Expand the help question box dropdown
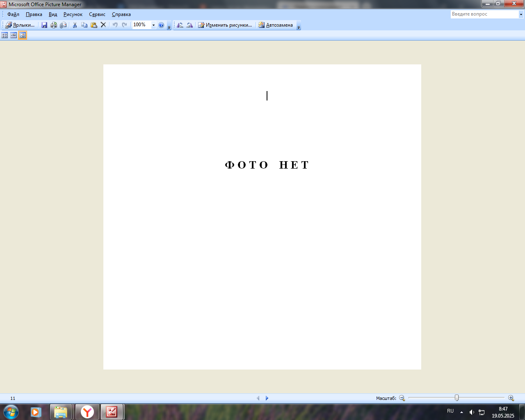525x420 pixels. click(521, 14)
